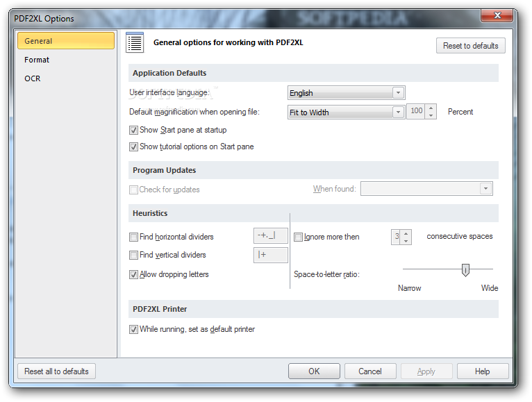Click Reset to defaults button
Viewport: 532px width, 402px height.
tap(471, 45)
